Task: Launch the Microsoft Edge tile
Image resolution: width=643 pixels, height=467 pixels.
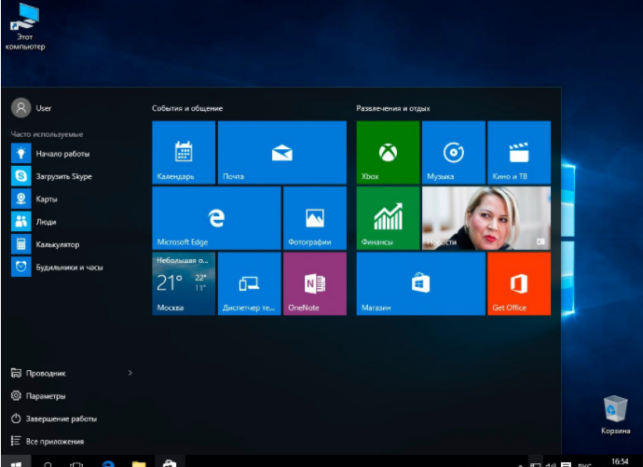Action: coord(217,218)
